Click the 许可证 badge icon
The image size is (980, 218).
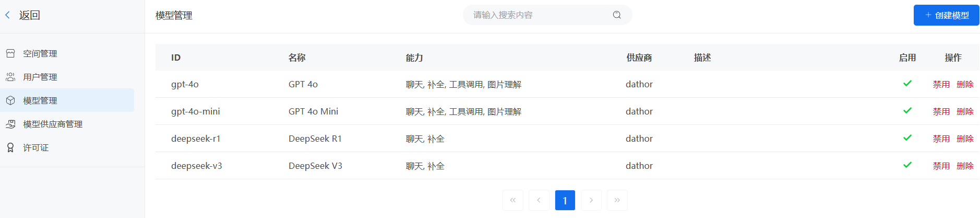click(x=10, y=147)
